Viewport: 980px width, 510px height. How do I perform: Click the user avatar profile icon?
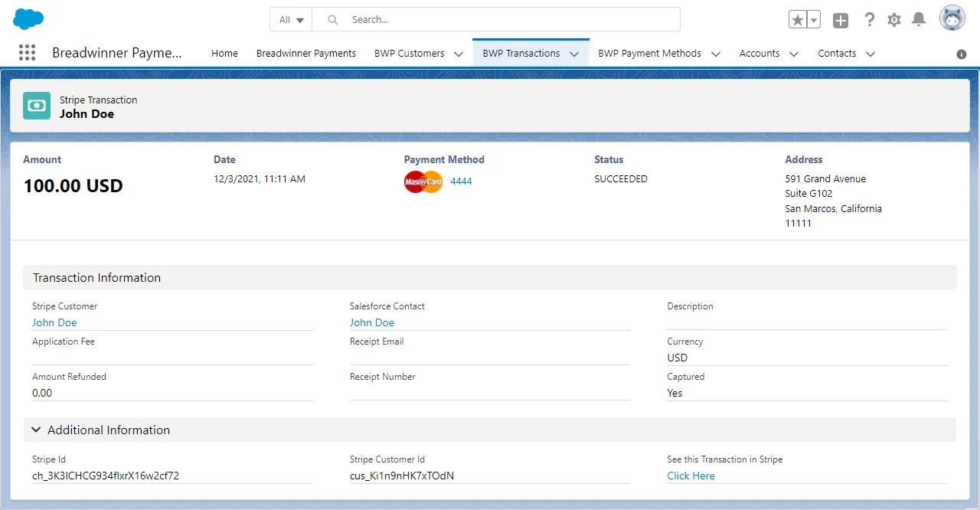(952, 18)
